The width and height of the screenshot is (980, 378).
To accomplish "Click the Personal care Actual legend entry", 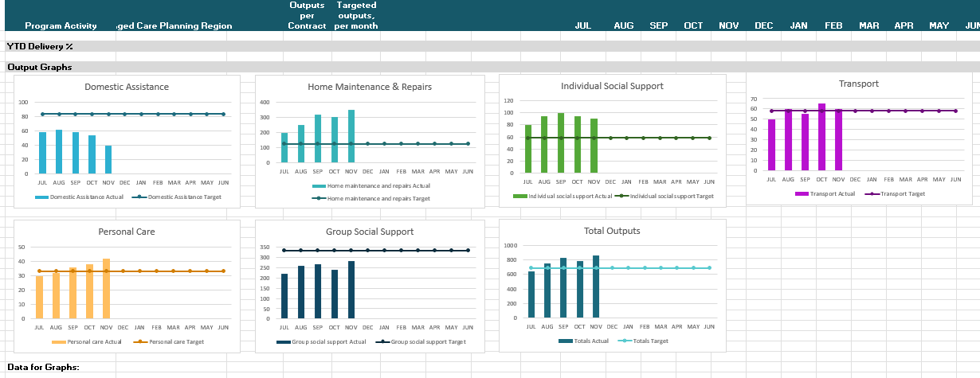I will point(91,341).
